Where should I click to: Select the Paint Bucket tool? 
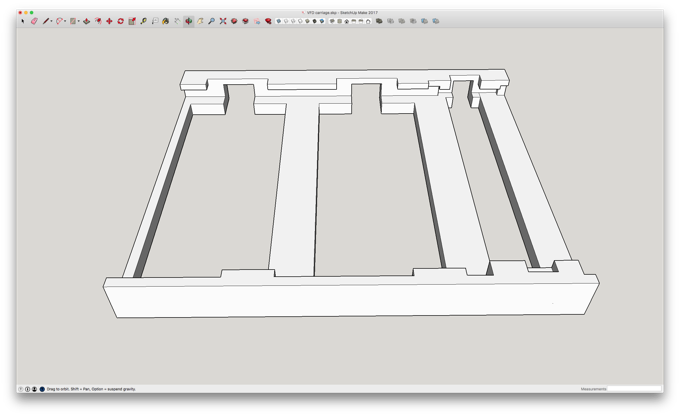coord(165,21)
